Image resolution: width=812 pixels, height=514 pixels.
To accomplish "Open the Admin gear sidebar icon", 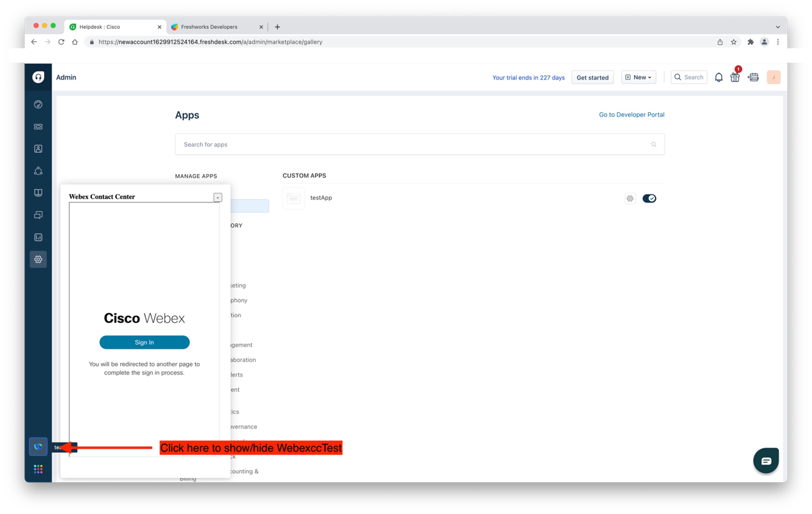I will [x=38, y=259].
